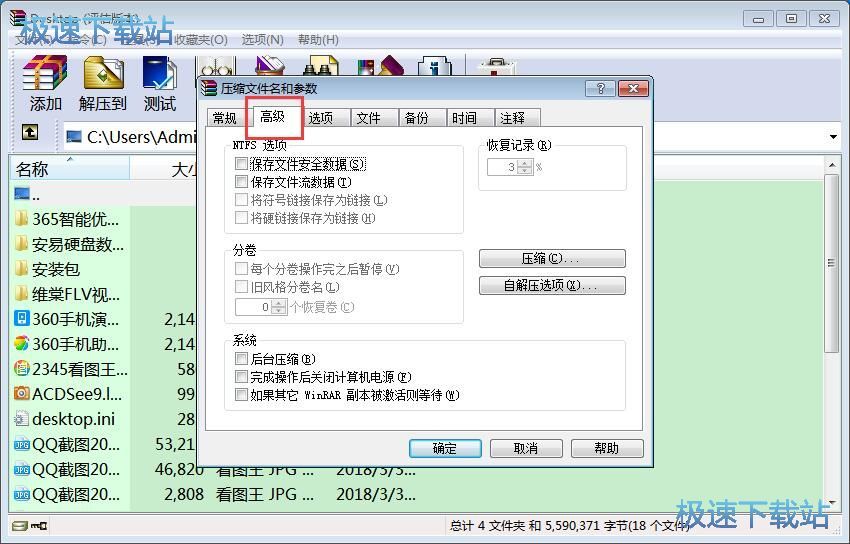Click the recovery volumes number field
850x544 pixels.
tap(253, 307)
